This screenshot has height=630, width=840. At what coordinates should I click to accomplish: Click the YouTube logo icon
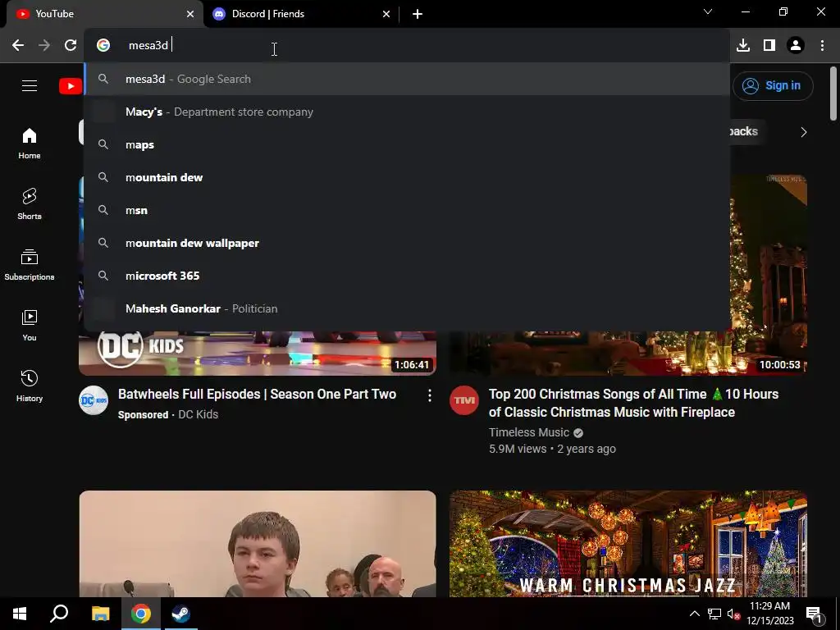coord(71,85)
